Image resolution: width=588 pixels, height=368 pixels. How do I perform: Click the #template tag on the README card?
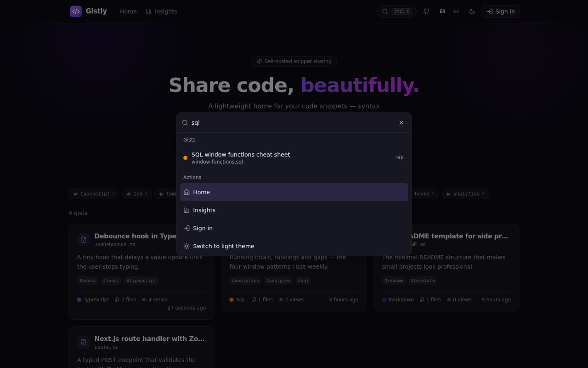(423, 281)
